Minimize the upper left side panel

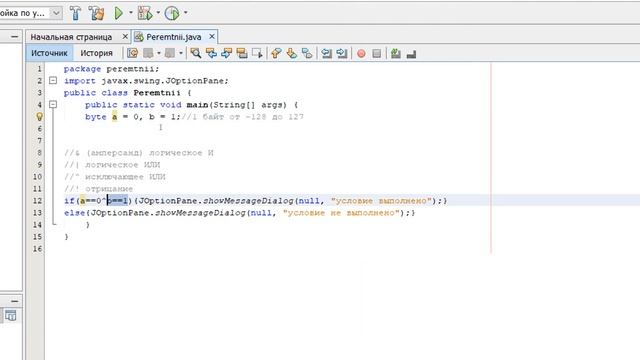15,37
